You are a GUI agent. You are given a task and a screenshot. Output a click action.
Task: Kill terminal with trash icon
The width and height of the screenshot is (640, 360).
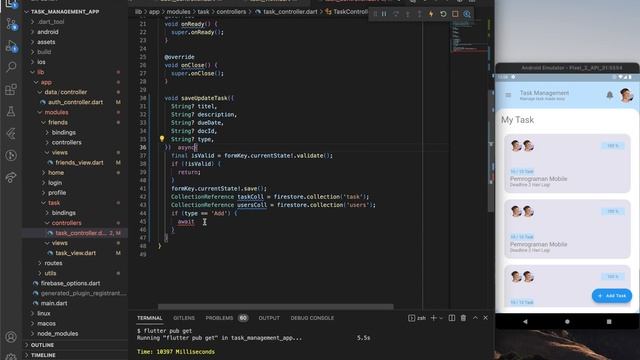click(463, 318)
